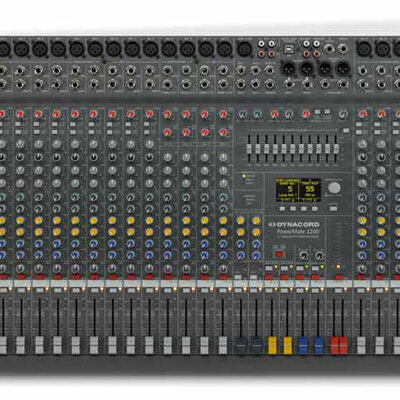Viewport: 400px width, 400px height.
Task: Grab the left red master fader
Action: pos(335,345)
